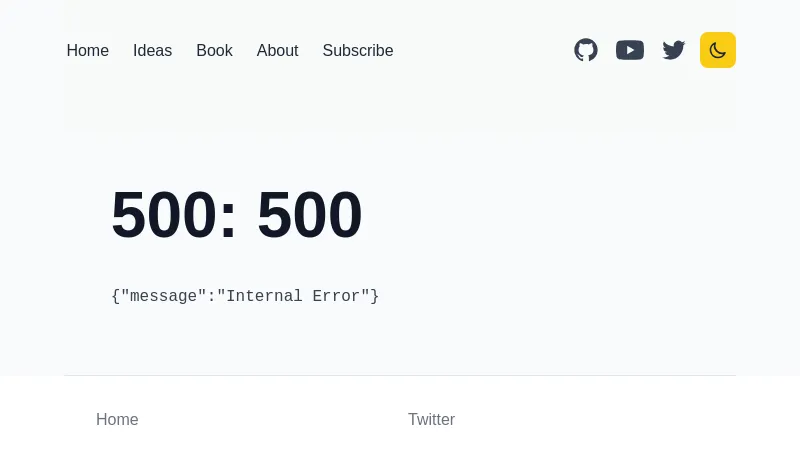800x450 pixels.
Task: Open the Ideas navigation item
Action: click(152, 50)
